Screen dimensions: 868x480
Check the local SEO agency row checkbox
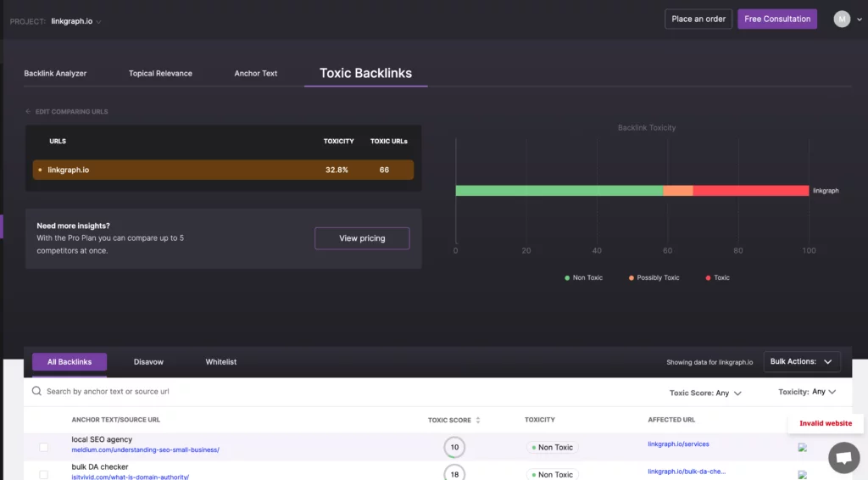(x=44, y=447)
